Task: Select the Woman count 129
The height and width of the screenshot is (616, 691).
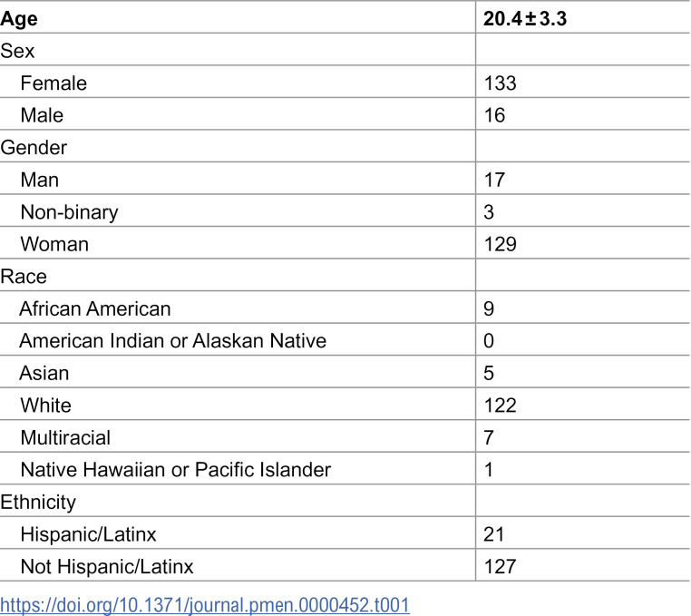Action: tap(500, 244)
